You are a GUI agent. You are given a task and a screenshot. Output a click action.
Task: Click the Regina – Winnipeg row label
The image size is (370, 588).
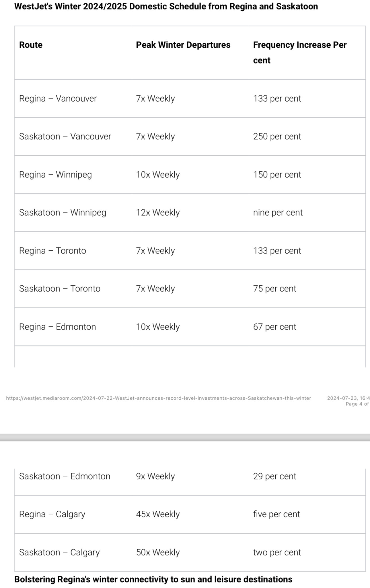pyautogui.click(x=55, y=175)
